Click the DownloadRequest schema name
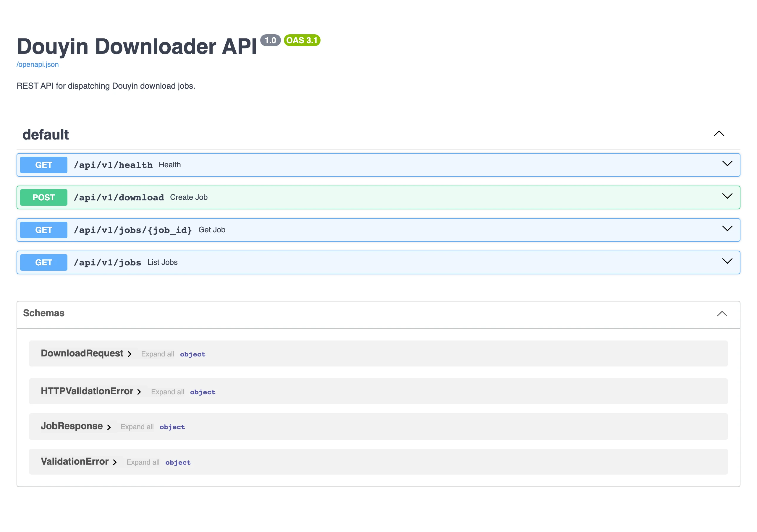757x532 pixels. point(82,353)
